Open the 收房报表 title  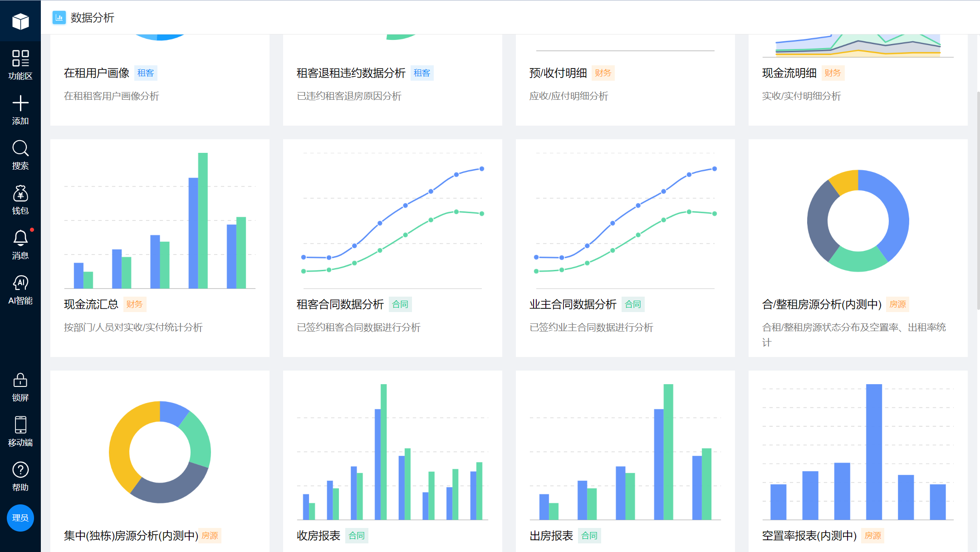point(318,536)
